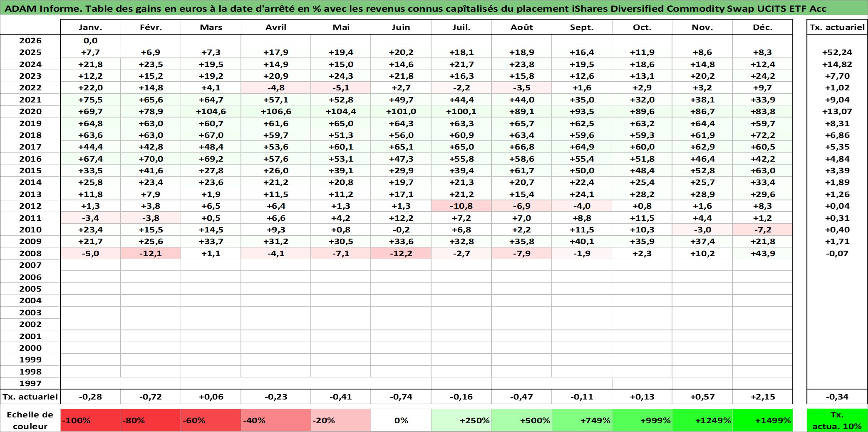Select the +2,15 December actuarial rate
Viewport: 868px width, 432px height.
tap(763, 397)
